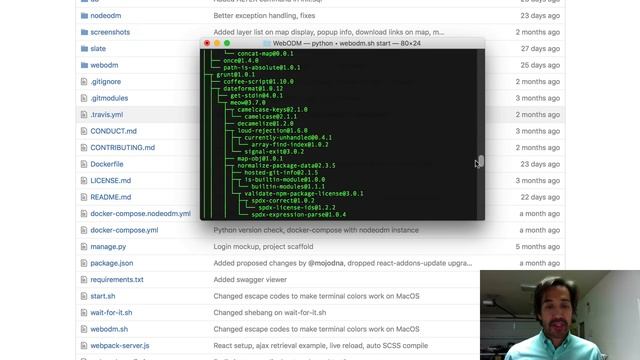Image resolution: width=640 pixels, height=360 pixels.
Task: Open README.md file
Action: tap(111, 197)
